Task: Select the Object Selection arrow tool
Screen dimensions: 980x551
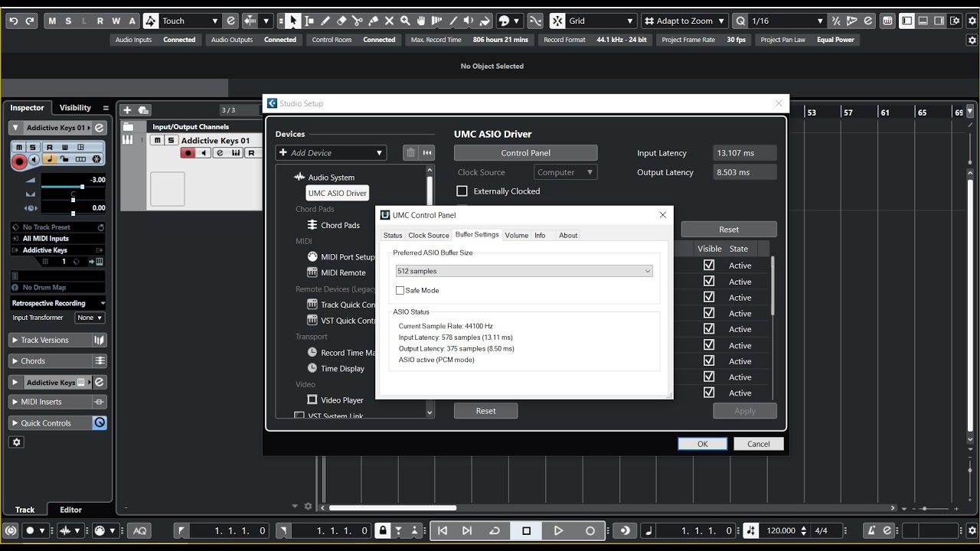Action: [x=293, y=21]
